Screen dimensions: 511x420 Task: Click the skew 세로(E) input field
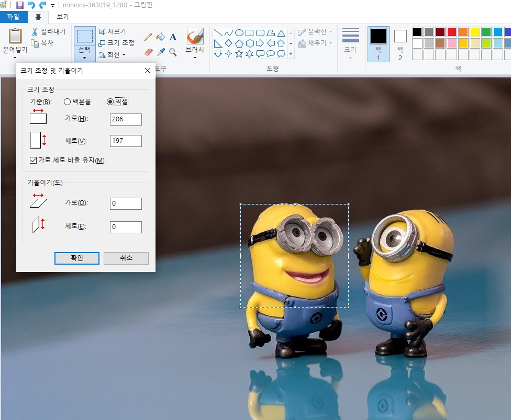tap(126, 227)
